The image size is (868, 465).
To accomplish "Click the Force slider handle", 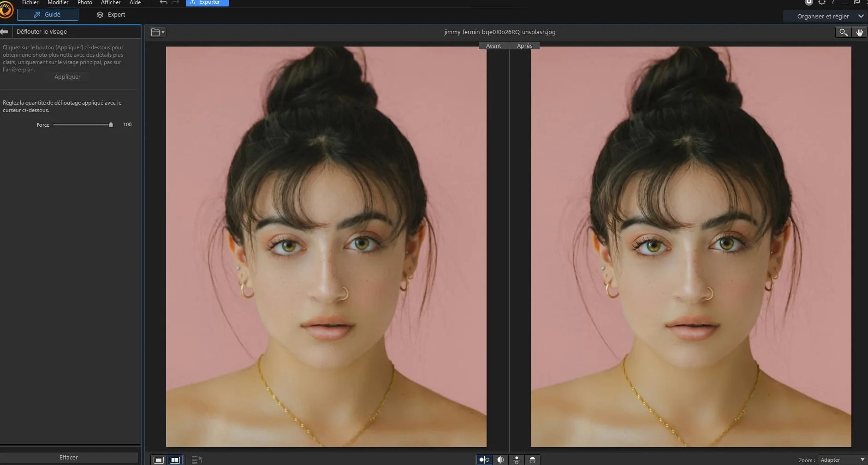I will coord(111,124).
